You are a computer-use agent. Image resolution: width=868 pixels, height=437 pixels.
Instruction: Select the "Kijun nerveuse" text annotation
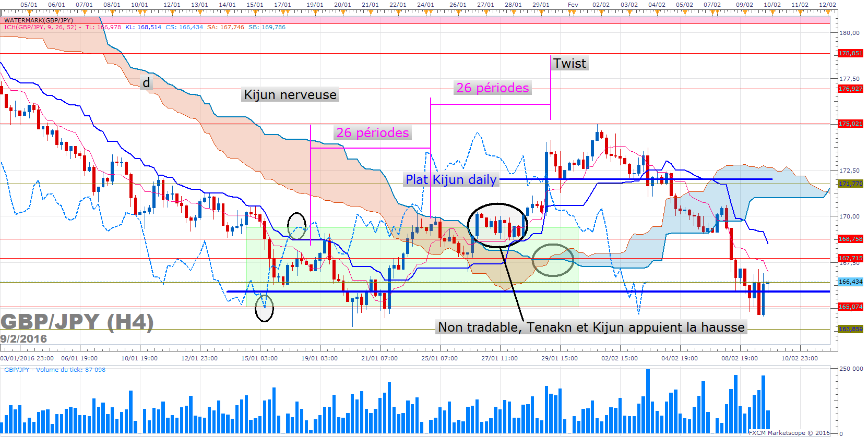[290, 94]
